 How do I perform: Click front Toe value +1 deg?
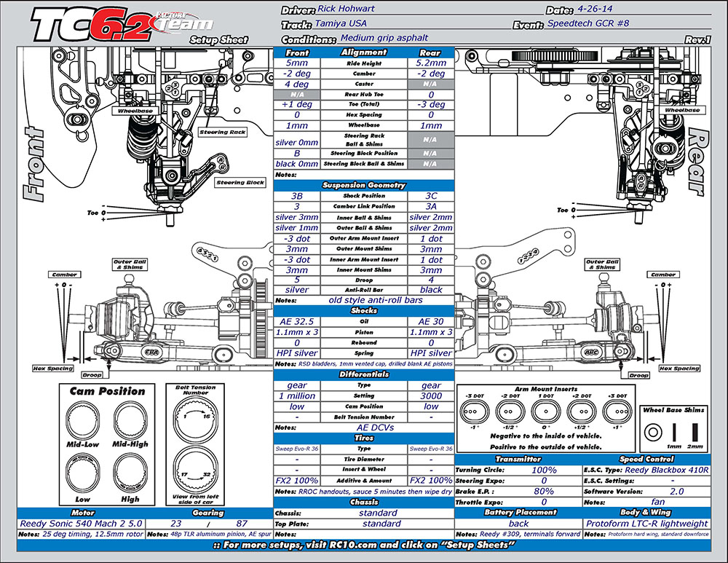(x=297, y=105)
